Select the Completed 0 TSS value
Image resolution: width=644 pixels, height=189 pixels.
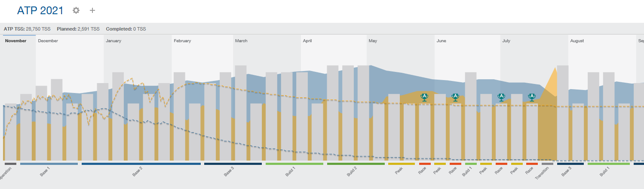click(x=126, y=29)
